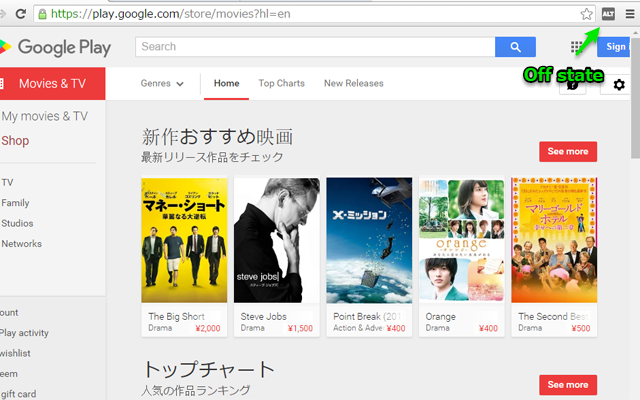Screen dimensions: 640x400
Task: Open the Chrome hamburger menu
Action: tap(630, 14)
